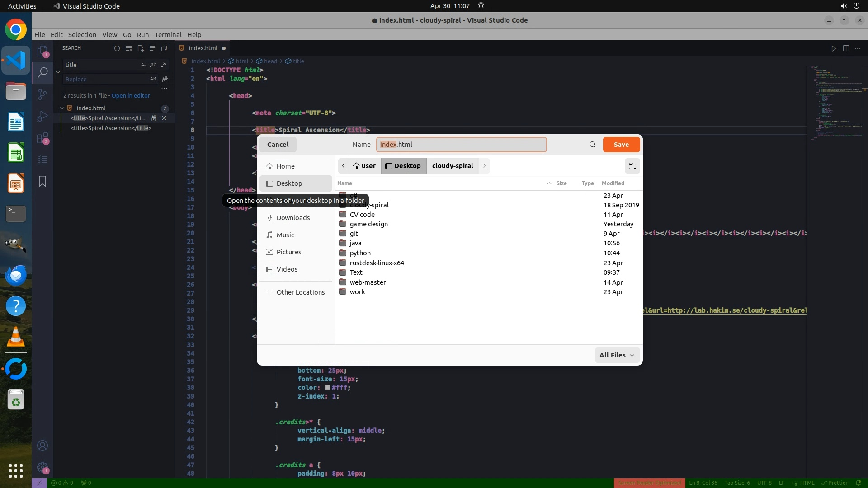Refresh search results in Search panel

[117, 48]
